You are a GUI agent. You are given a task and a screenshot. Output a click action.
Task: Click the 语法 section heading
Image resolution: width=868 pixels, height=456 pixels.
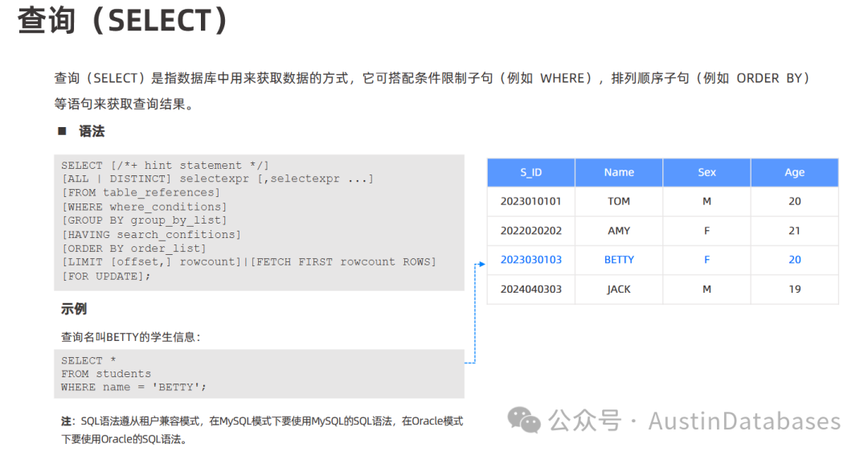point(92,131)
